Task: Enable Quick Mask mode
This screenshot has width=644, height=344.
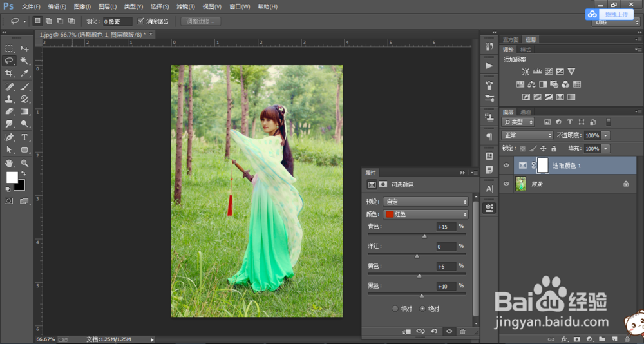Action: (8, 201)
